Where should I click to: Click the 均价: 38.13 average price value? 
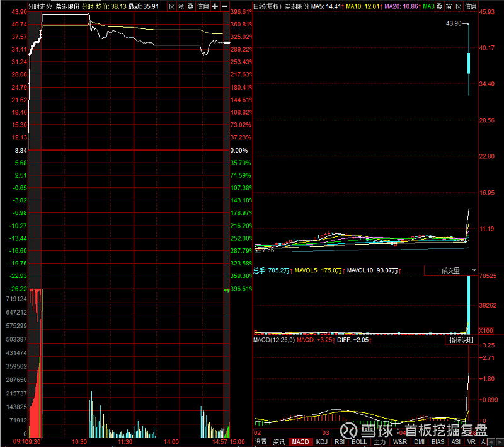(112, 6)
